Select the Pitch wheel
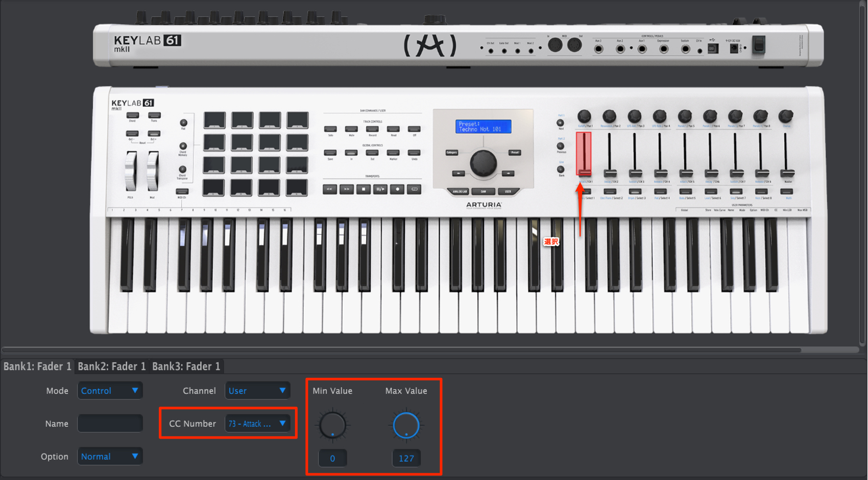Image resolution: width=868 pixels, height=480 pixels. (131, 172)
